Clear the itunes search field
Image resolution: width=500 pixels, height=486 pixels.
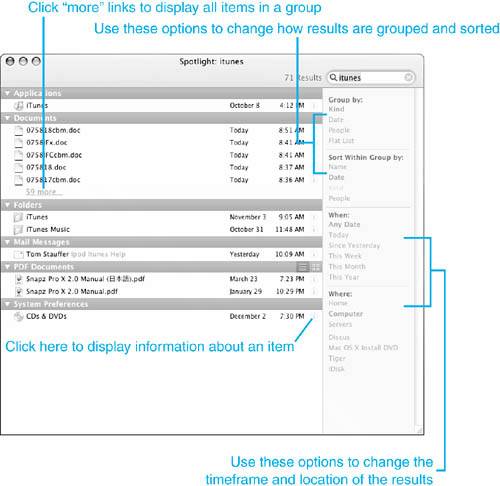408,77
